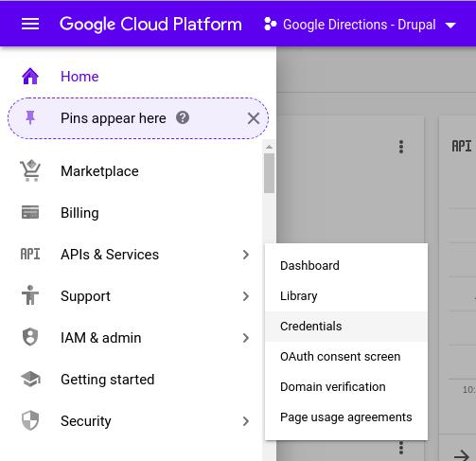This screenshot has height=461, width=476.
Task: Click the Home house icon
Action: [30, 77]
